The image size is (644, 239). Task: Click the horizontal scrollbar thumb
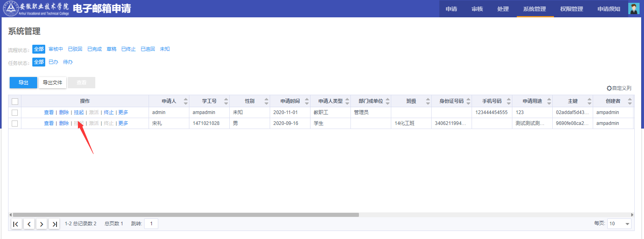[x=186, y=215]
